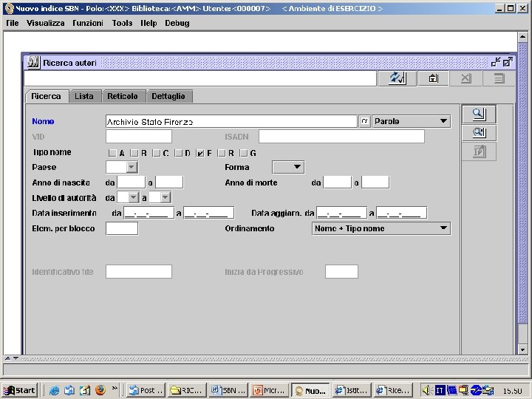Switch to the Lista tab
The image size is (532, 399).
[x=84, y=96]
